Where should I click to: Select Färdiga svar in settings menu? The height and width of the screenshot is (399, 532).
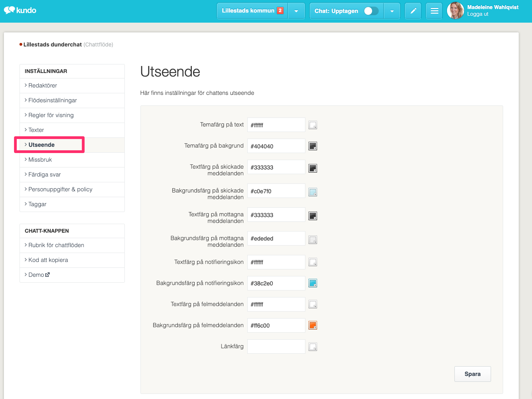pos(44,175)
